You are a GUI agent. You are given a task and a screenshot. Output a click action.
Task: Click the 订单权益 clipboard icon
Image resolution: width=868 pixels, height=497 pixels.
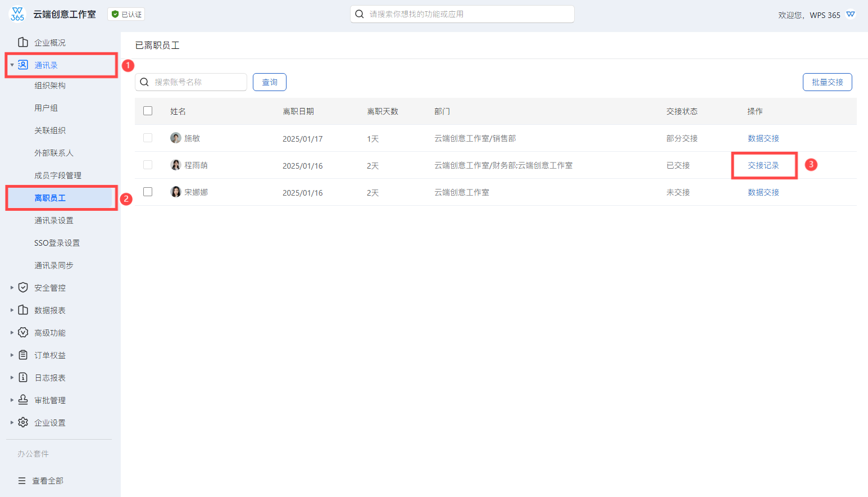coord(23,355)
